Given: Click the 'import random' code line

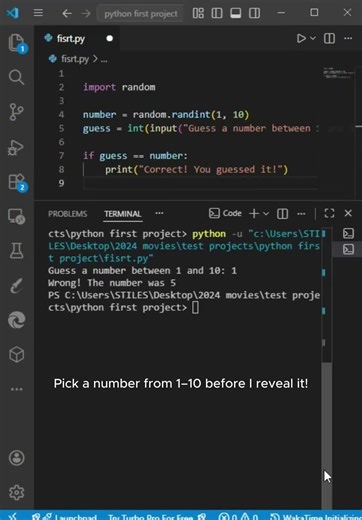Looking at the screenshot, I should pyautogui.click(x=119, y=87).
